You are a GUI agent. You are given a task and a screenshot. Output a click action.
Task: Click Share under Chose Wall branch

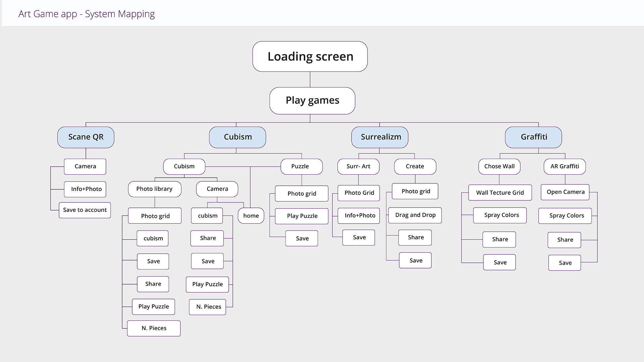click(499, 240)
